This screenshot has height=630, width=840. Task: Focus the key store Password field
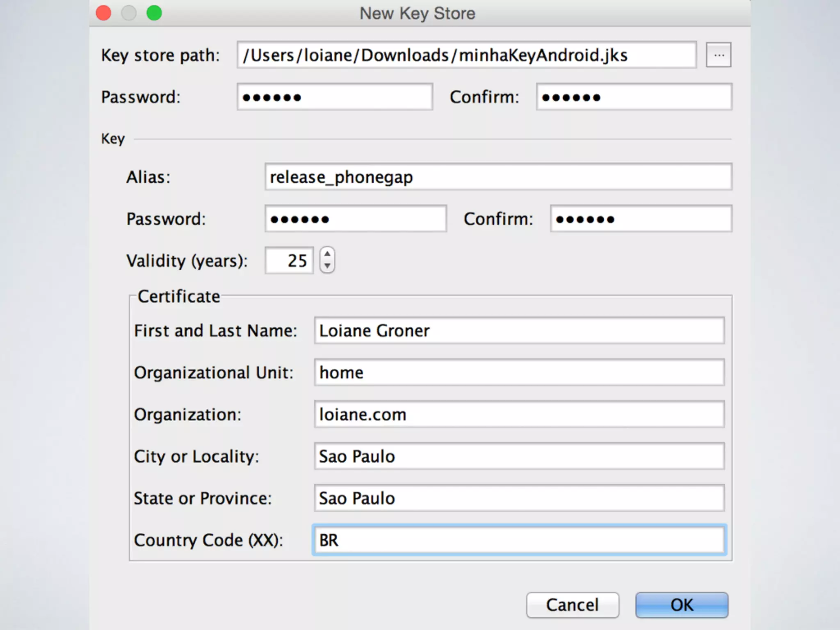335,97
